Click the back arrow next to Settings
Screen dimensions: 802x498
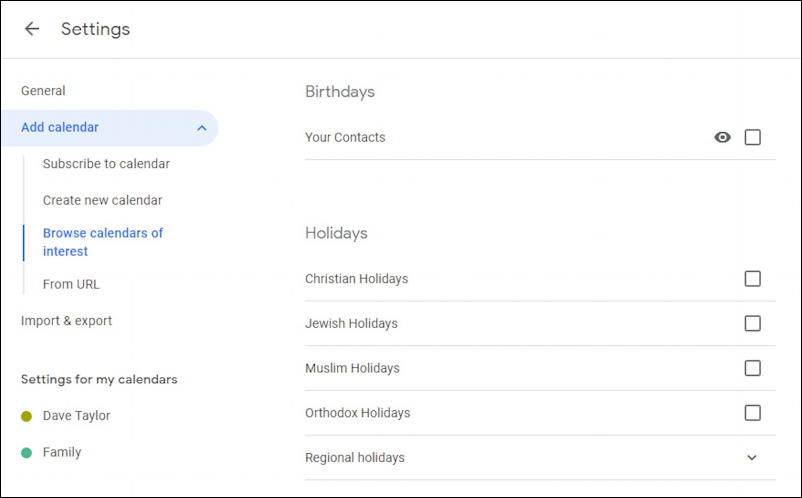pyautogui.click(x=32, y=29)
